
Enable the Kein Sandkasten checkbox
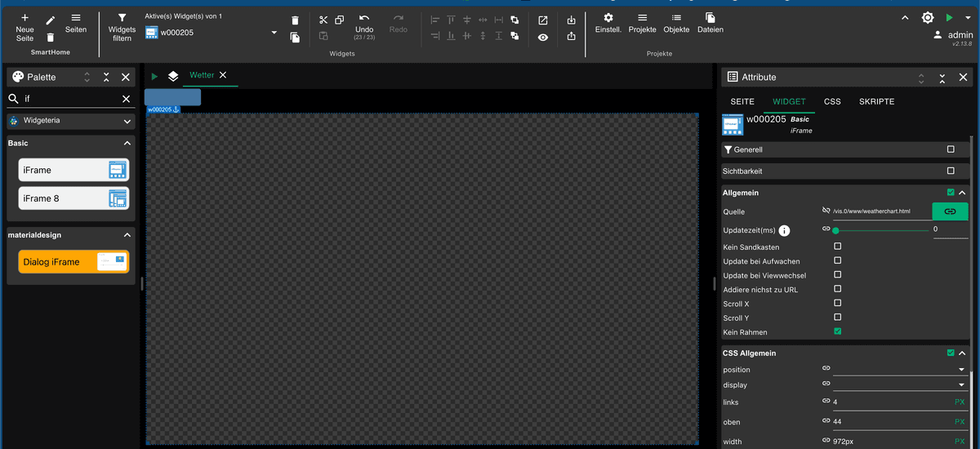(x=838, y=246)
